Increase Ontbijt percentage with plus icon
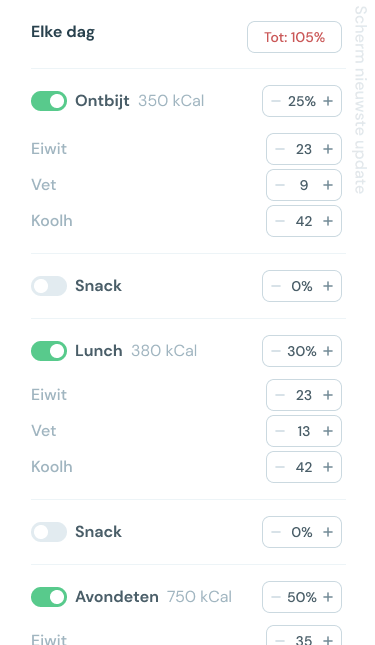The height and width of the screenshot is (645, 375). (x=328, y=101)
